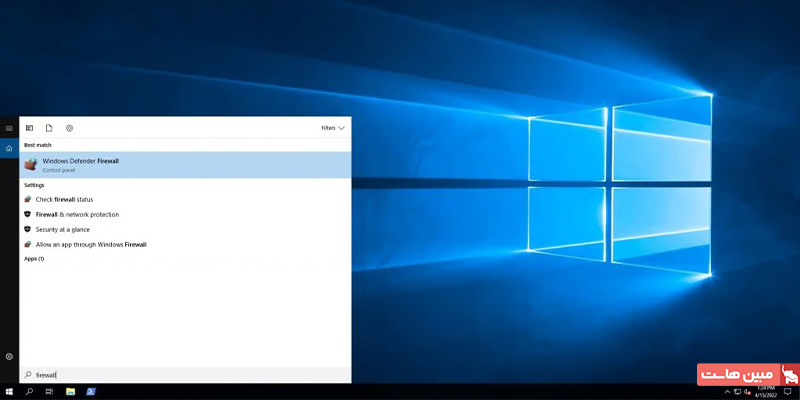Show hidden system tray icons
The image size is (800, 400).
click(727, 392)
